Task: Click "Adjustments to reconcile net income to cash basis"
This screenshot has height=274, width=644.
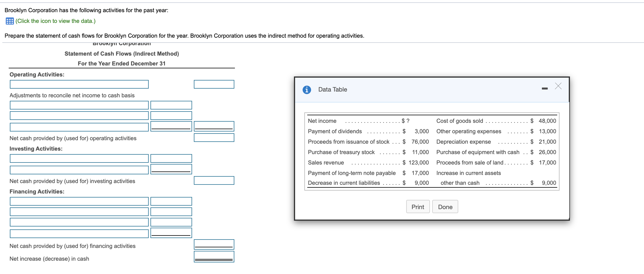Action: (x=72, y=95)
